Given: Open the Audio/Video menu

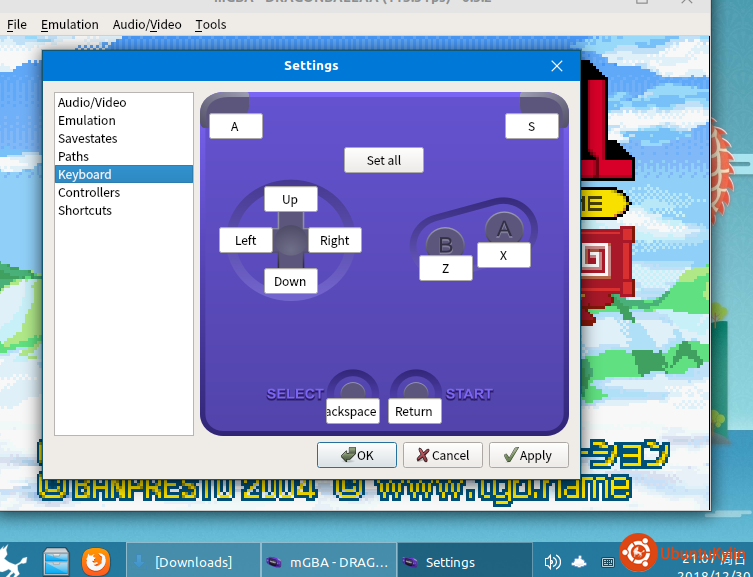Looking at the screenshot, I should [x=147, y=24].
